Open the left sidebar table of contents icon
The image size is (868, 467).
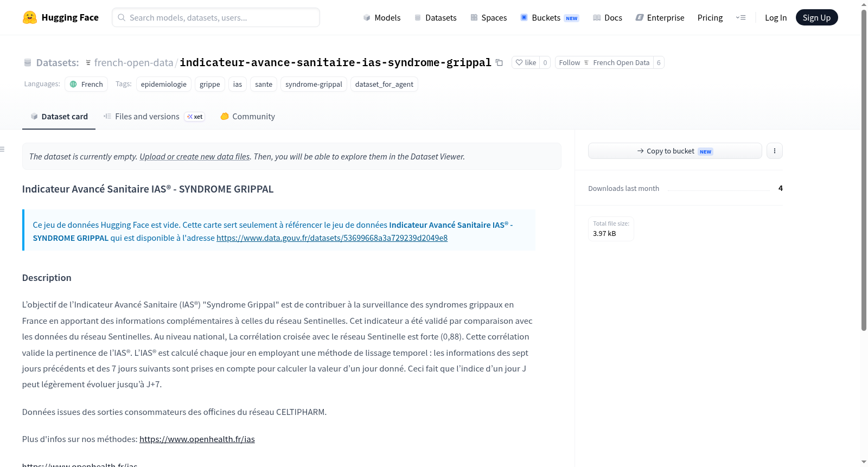click(3, 149)
